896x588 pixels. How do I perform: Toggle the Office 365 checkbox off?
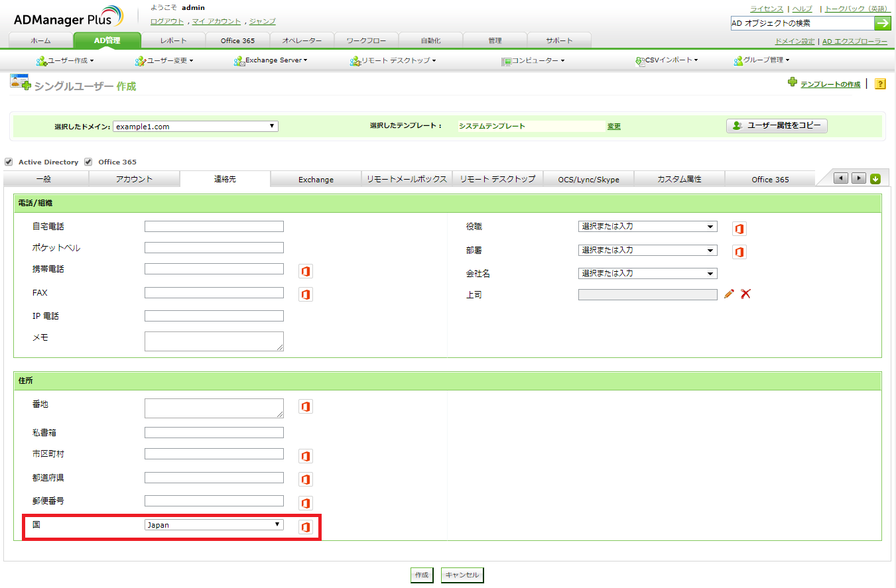pos(88,161)
